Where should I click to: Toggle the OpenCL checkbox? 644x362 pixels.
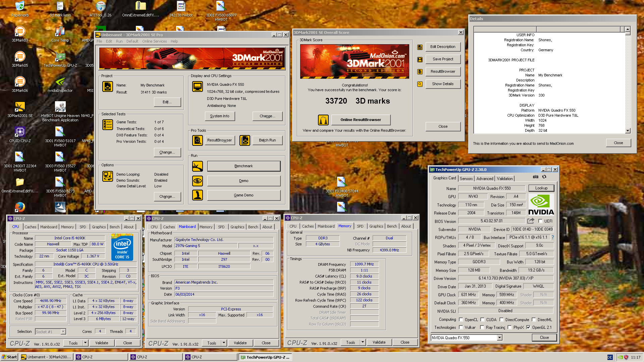coord(461,320)
